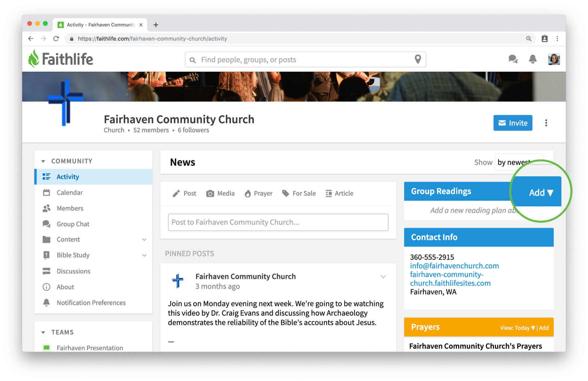The height and width of the screenshot is (381, 588).
Task: Open a new browser tab
Action: [x=156, y=25]
